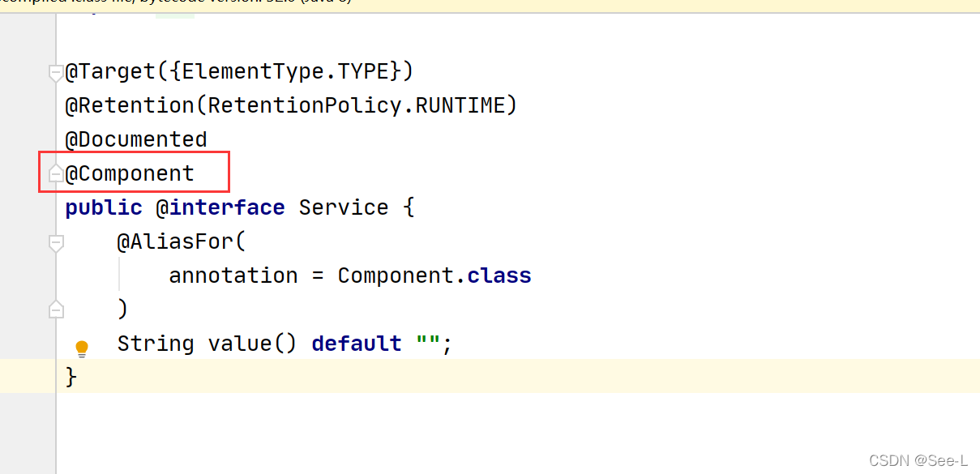Screen dimensions: 980x474
Task: Click the String return type
Action: pos(156,344)
